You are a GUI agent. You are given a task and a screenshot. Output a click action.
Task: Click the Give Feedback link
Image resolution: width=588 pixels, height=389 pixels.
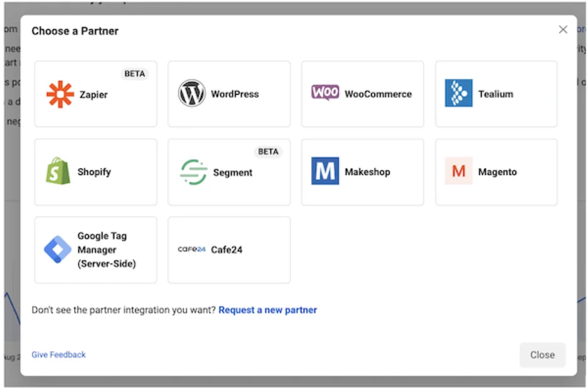coord(58,354)
